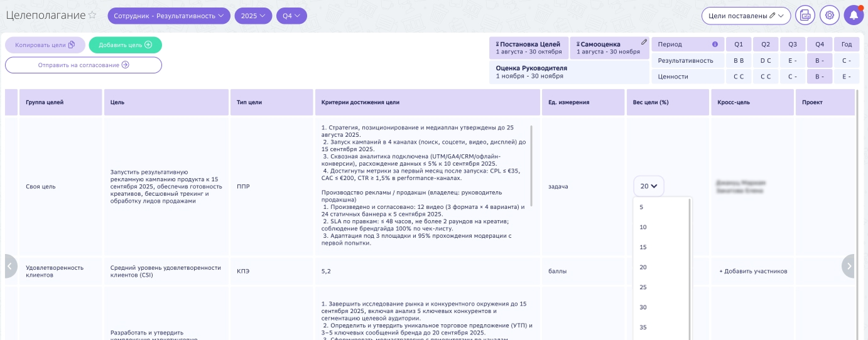Click Проект column header

pyautogui.click(x=825, y=102)
